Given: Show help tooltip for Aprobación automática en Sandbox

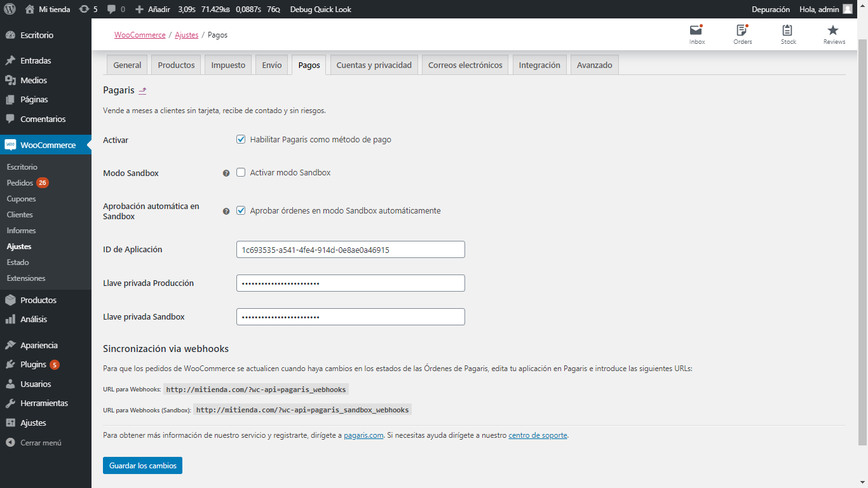Looking at the screenshot, I should 226,211.
